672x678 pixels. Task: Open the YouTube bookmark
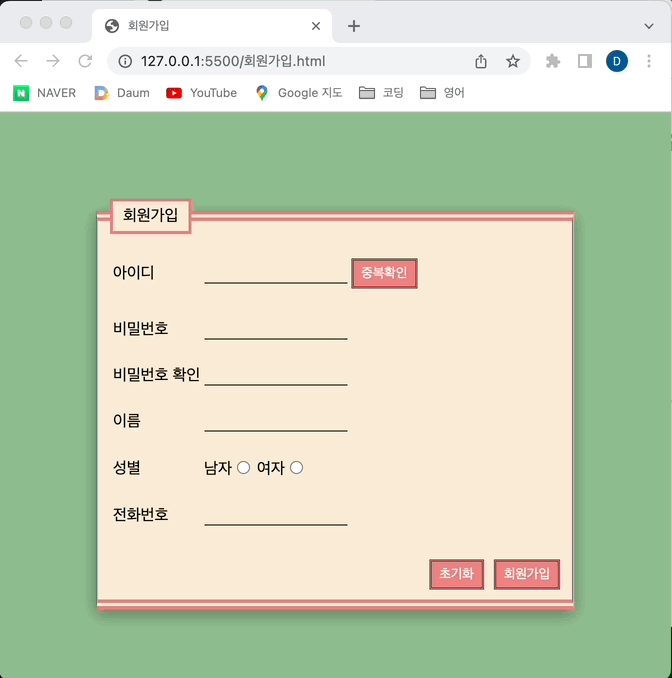click(202, 93)
